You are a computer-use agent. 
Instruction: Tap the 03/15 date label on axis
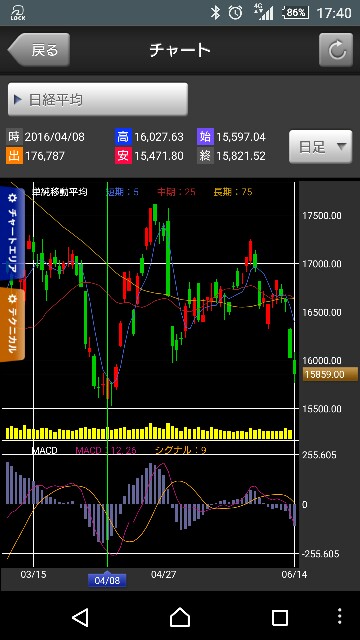[33, 574]
